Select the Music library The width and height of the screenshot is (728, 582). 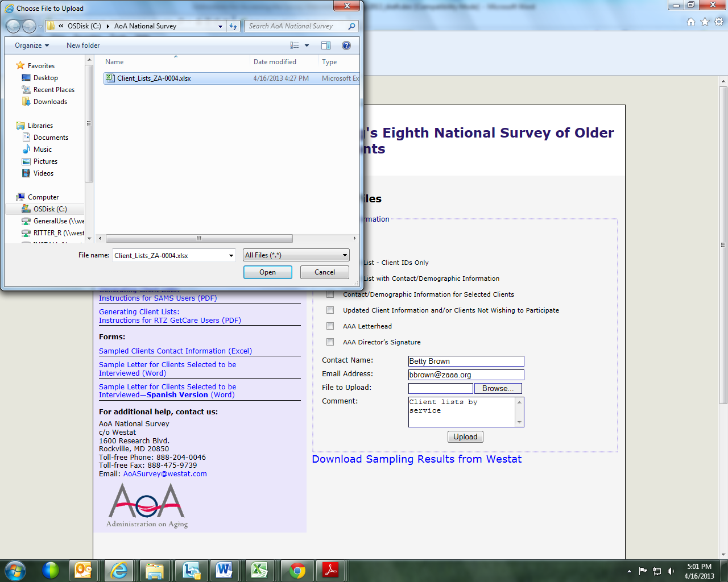tap(43, 149)
